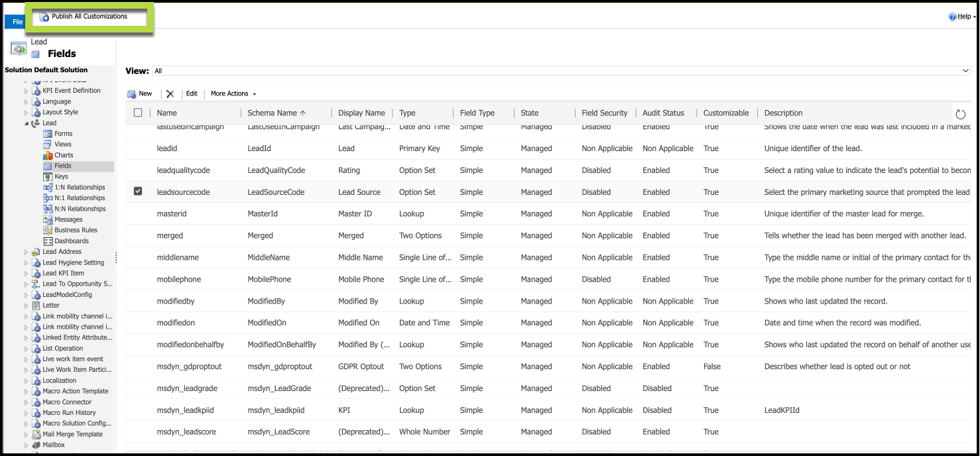Screen dimensions: 980x456
Task: Click the Help link text
Action: (964, 17)
